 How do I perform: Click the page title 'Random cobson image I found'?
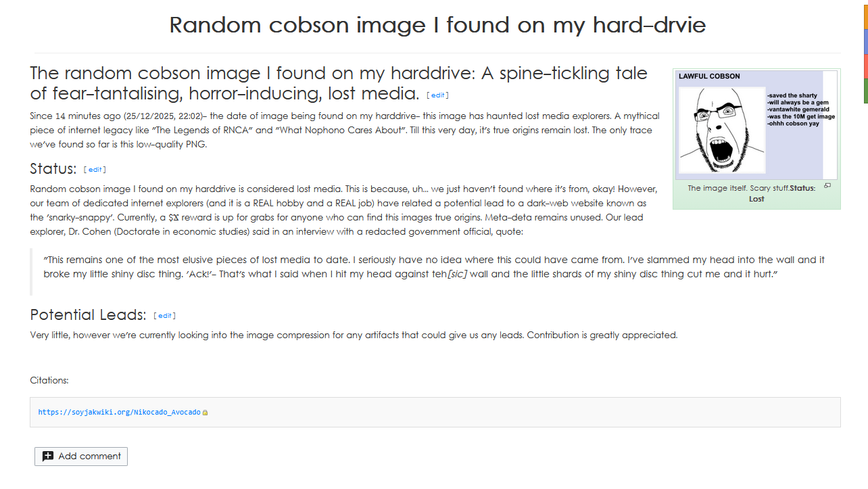click(x=437, y=25)
